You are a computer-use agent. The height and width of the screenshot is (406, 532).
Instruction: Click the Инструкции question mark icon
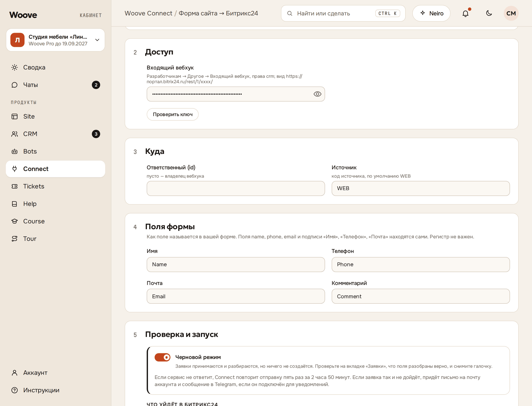click(x=15, y=390)
